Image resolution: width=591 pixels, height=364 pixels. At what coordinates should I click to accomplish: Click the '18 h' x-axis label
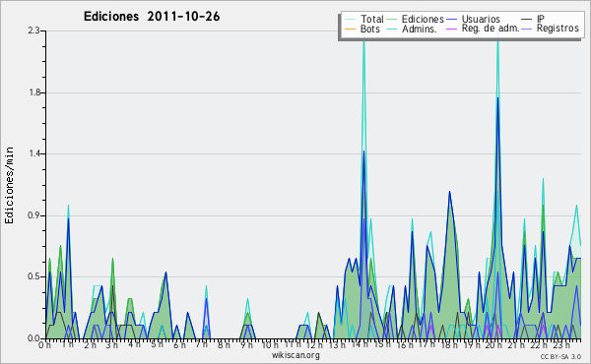click(x=449, y=344)
